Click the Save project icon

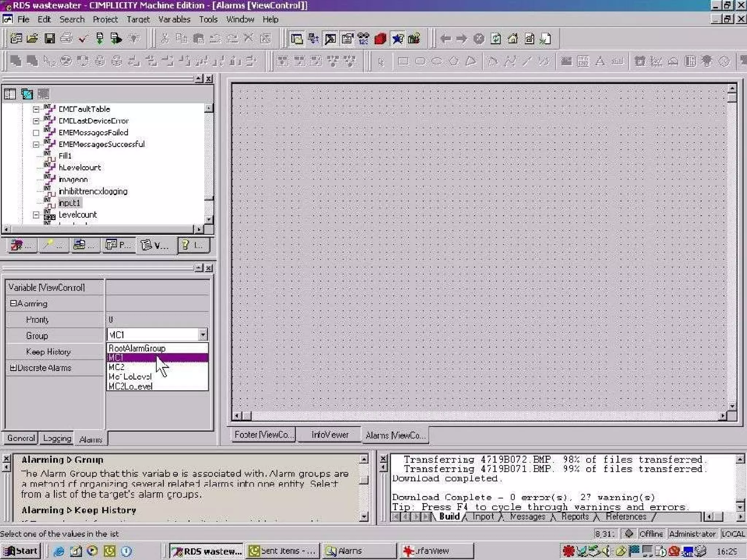(49, 39)
